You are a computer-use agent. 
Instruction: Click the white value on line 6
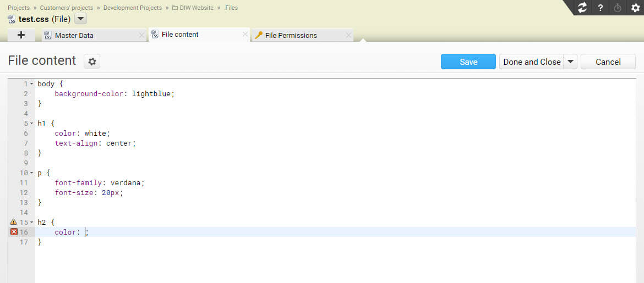coord(95,134)
